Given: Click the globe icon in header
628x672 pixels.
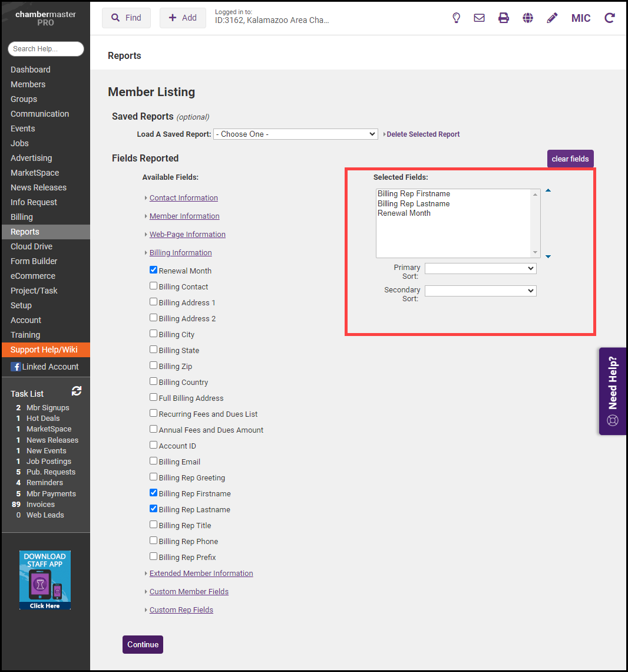Looking at the screenshot, I should [x=528, y=18].
